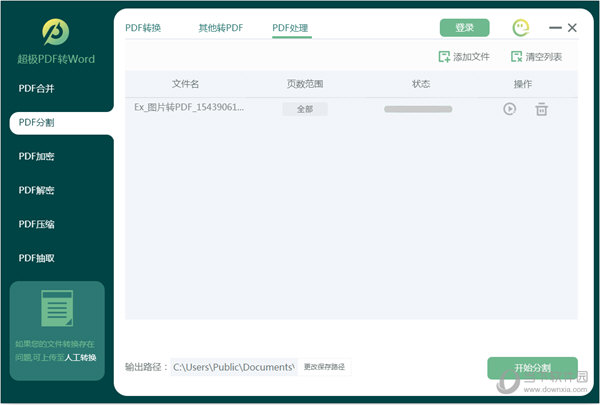Click the 超极PDF转Word logo icon
600x405 pixels.
click(55, 32)
